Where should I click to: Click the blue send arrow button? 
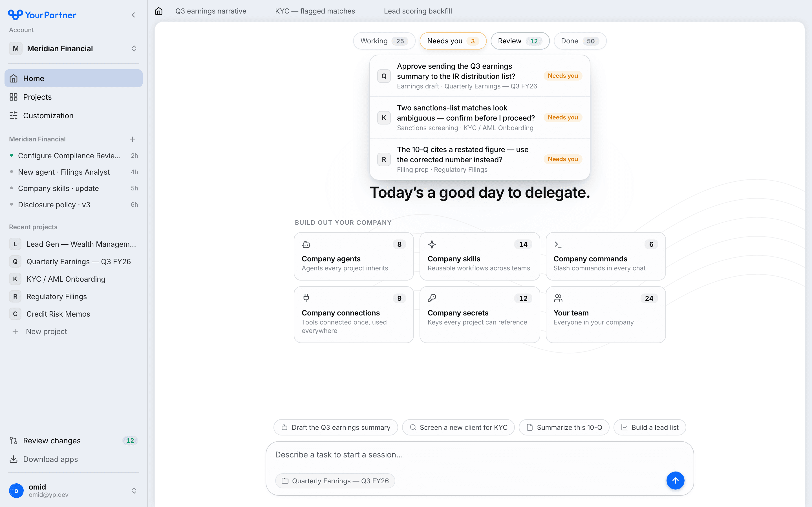tap(675, 481)
